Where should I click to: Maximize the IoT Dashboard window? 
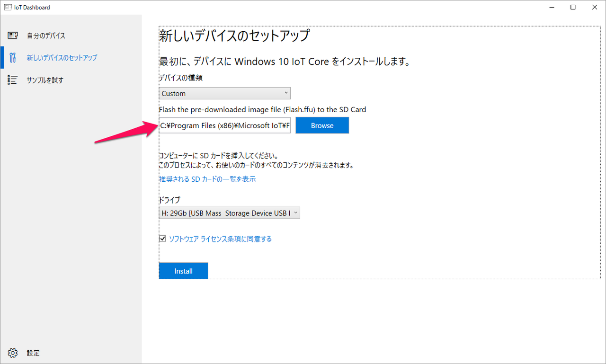tap(573, 7)
